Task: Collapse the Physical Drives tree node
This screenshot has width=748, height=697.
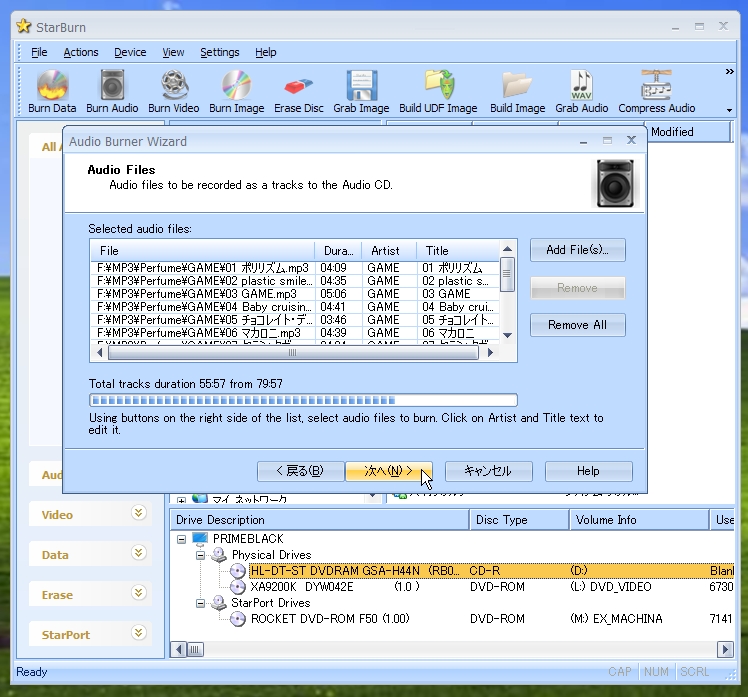Action: pyautogui.click(x=200, y=555)
